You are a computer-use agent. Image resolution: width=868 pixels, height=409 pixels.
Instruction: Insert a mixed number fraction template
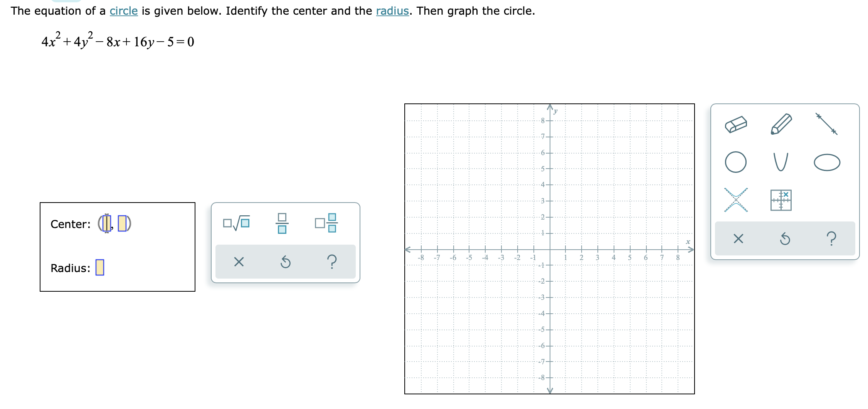[326, 223]
